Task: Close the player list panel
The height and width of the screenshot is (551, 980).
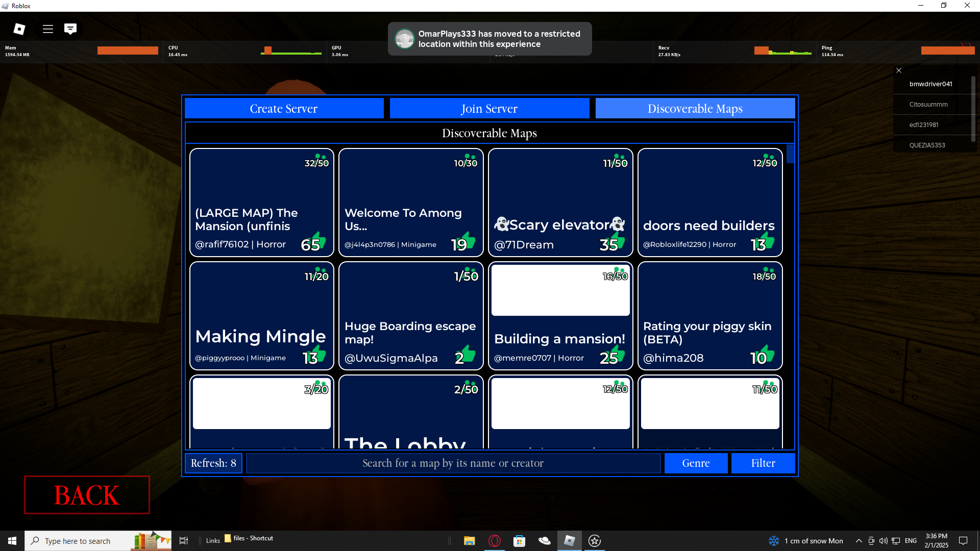Action: tap(899, 70)
